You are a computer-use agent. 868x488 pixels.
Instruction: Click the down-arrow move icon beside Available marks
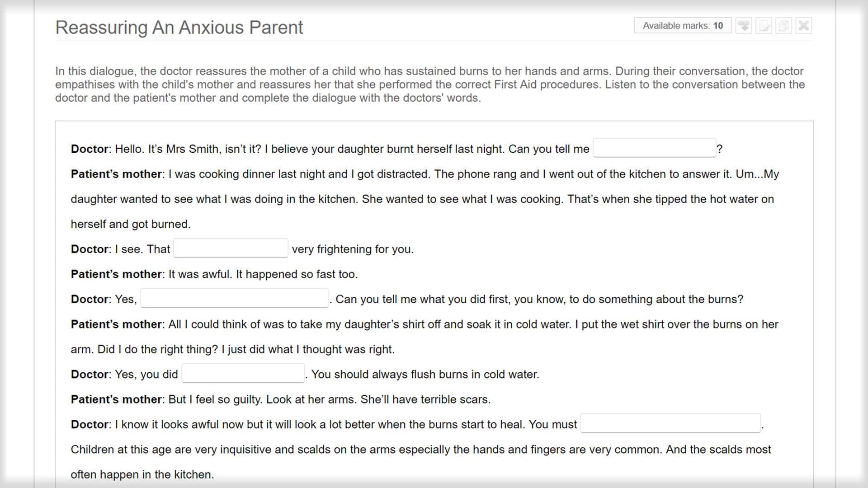(744, 26)
